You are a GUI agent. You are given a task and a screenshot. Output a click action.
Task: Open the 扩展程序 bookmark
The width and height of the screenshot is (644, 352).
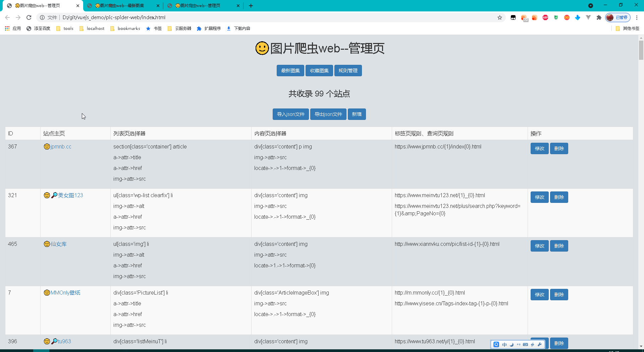point(209,29)
